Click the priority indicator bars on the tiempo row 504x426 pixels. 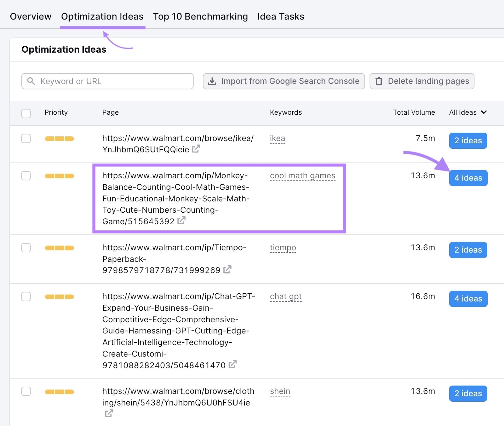point(59,248)
